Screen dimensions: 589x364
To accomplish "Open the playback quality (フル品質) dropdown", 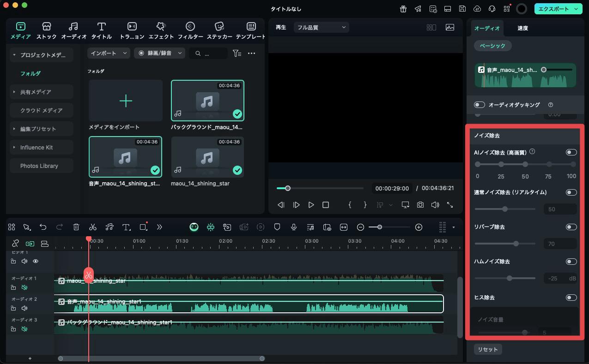I will coord(321,28).
